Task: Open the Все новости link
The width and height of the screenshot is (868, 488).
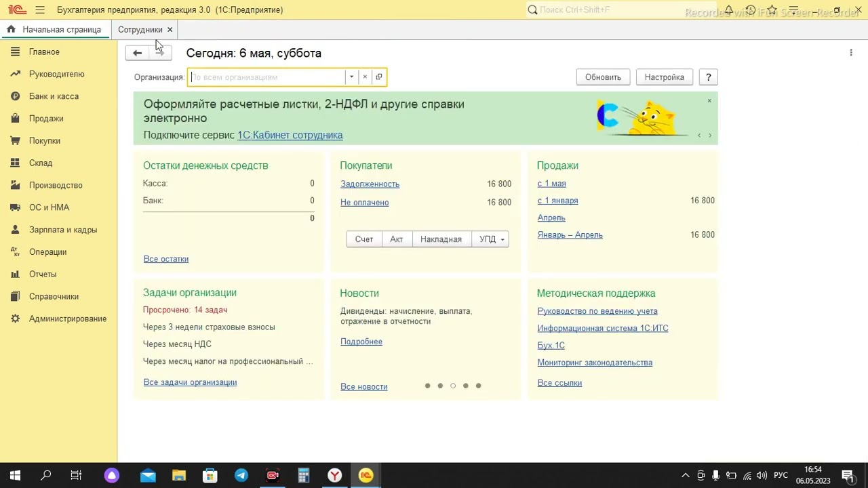Action: (x=363, y=386)
